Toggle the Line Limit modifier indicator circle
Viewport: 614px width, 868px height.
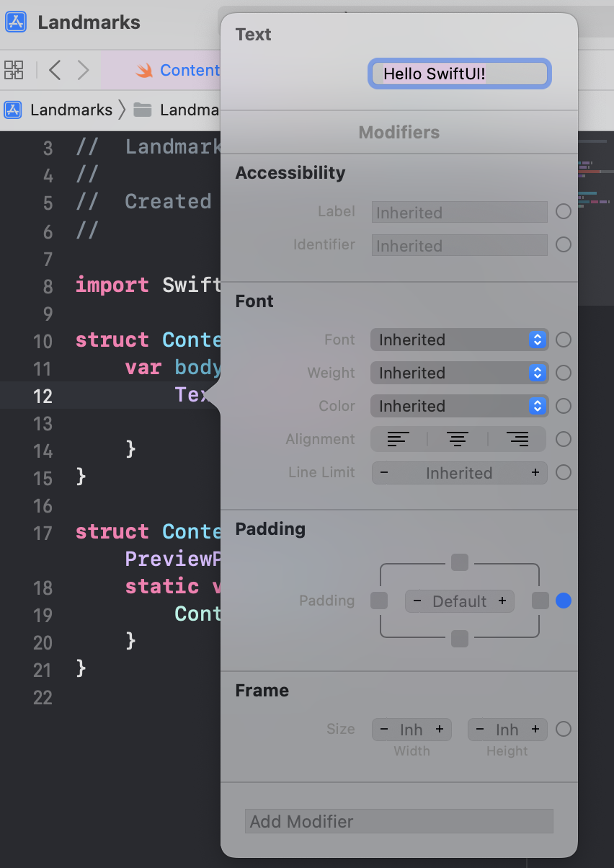tap(564, 472)
